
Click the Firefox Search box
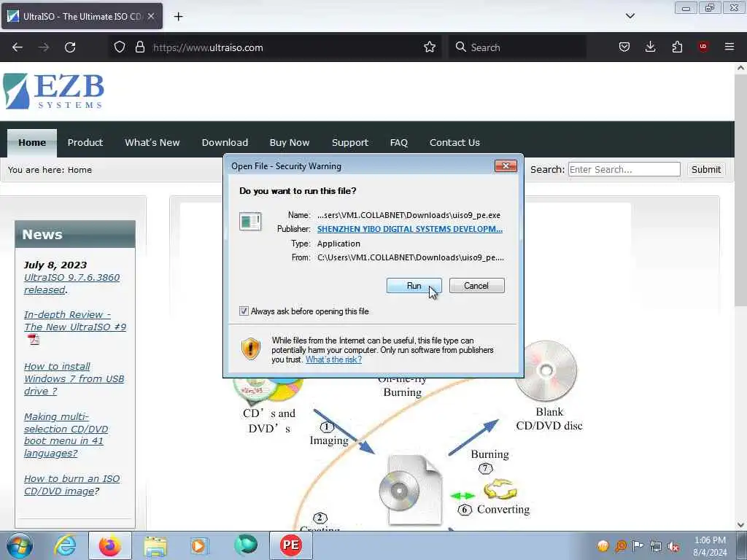(517, 47)
